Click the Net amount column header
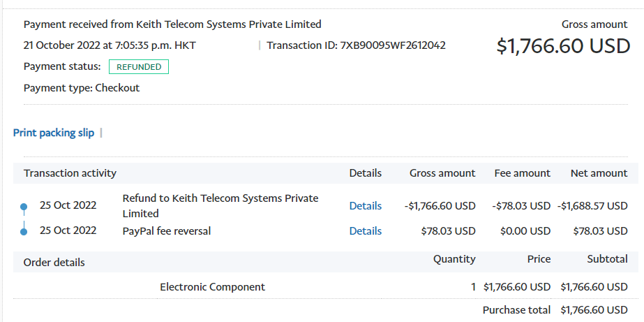This screenshot has width=644, height=322. 599,173
